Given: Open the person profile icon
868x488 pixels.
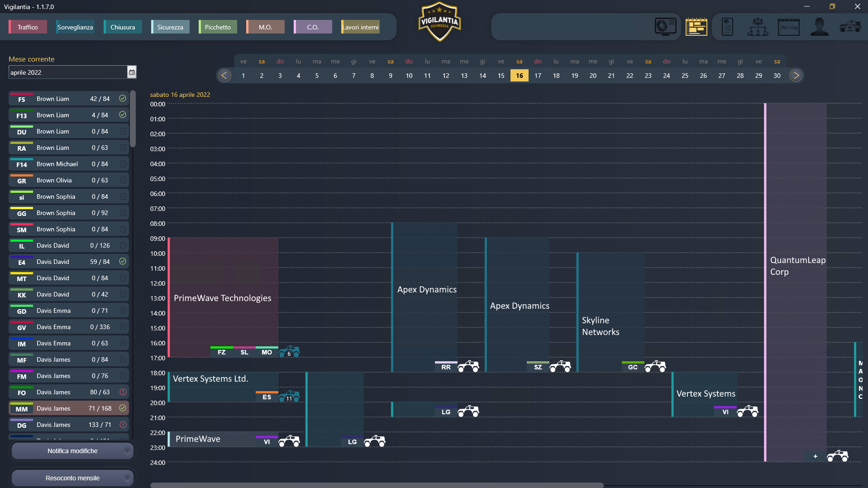Looking at the screenshot, I should point(819,27).
